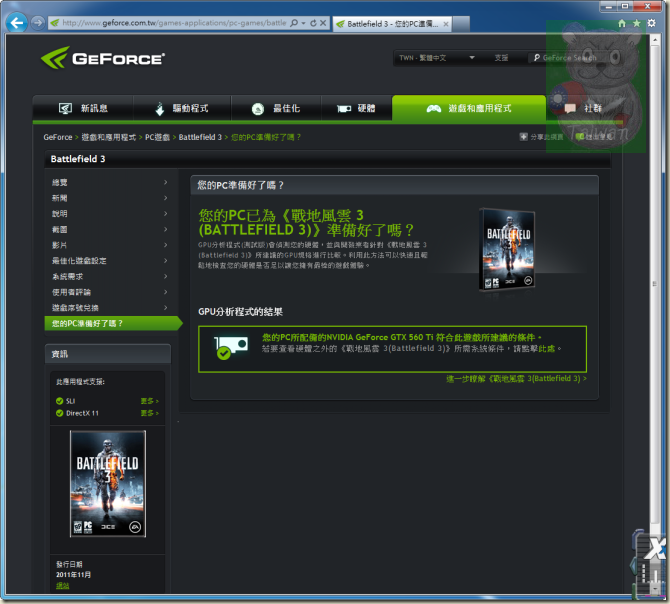Click the address bar search magnifier icon
Image resolution: width=670 pixels, height=604 pixels.
click(x=294, y=23)
